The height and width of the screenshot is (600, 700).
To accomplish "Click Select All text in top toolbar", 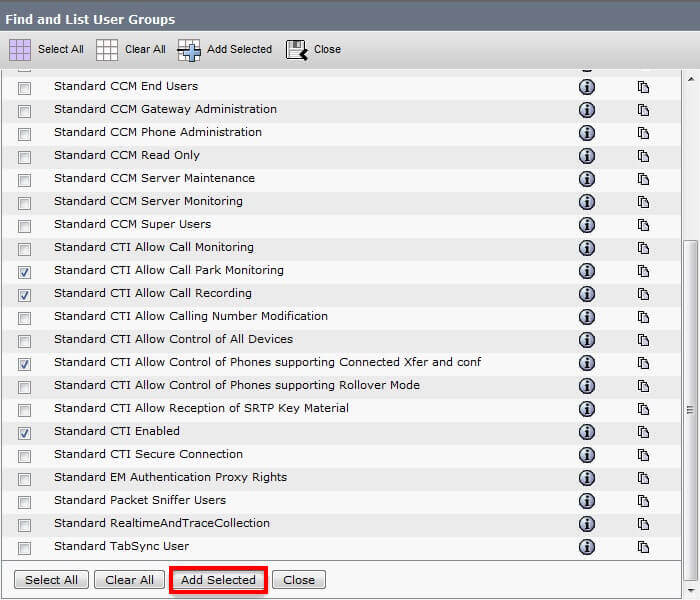I will click(x=61, y=49).
